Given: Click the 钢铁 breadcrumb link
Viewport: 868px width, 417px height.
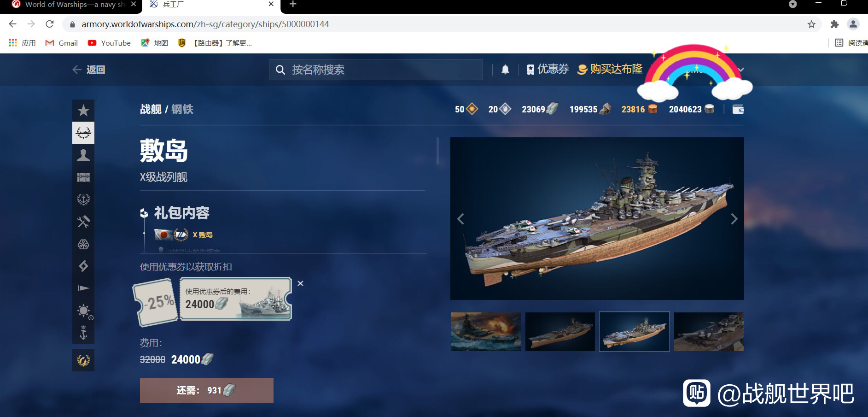Looking at the screenshot, I should pyautogui.click(x=182, y=109).
